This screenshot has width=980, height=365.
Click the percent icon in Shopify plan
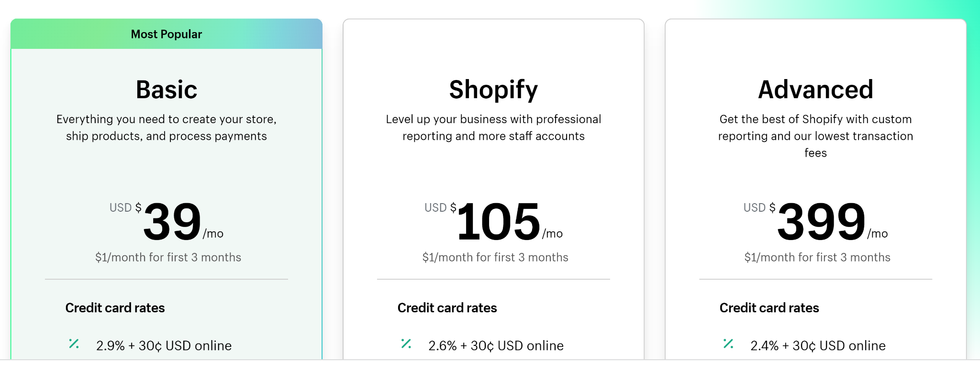pos(406,344)
